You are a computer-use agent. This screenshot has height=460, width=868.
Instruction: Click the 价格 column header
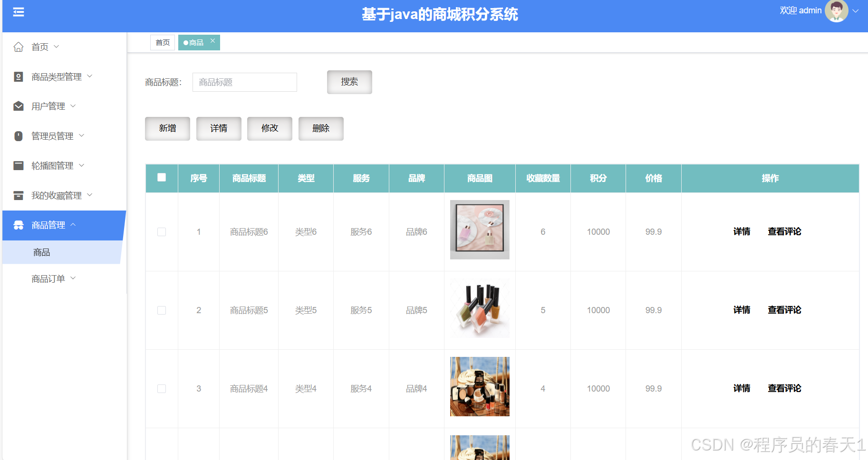pos(654,178)
